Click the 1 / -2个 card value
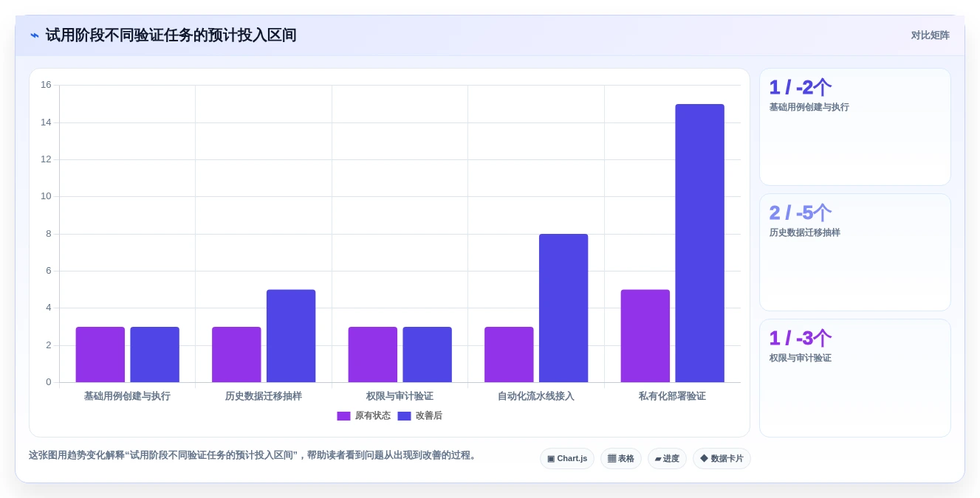This screenshot has height=498, width=980. [801, 88]
